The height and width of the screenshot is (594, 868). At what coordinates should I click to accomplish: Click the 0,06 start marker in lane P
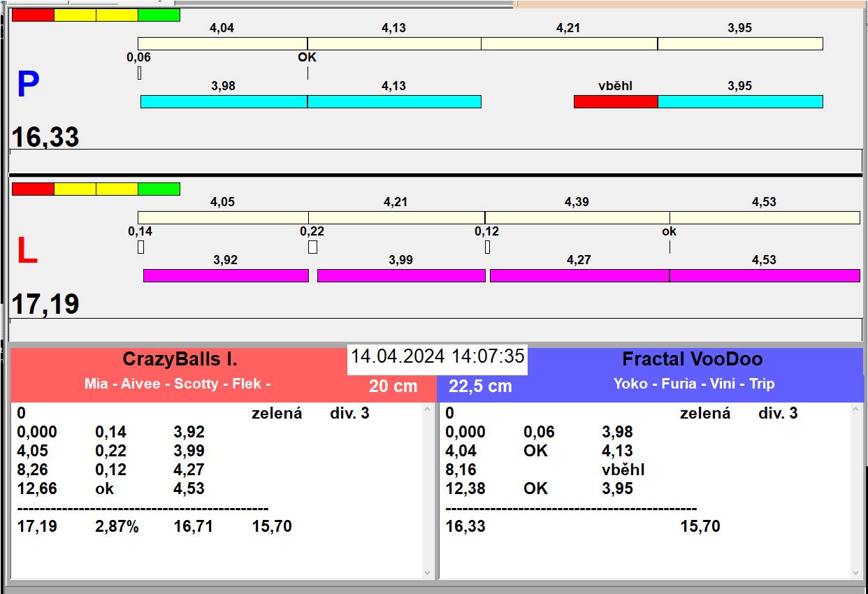140,73
